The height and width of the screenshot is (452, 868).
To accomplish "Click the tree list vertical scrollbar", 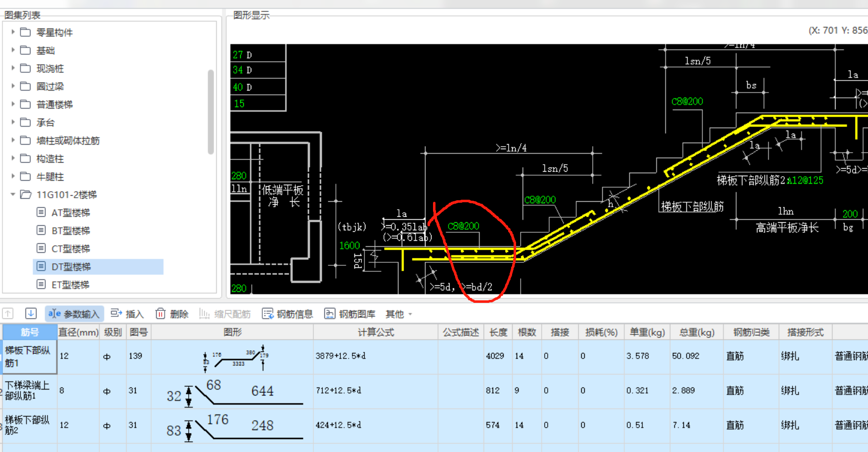I will click(x=211, y=112).
